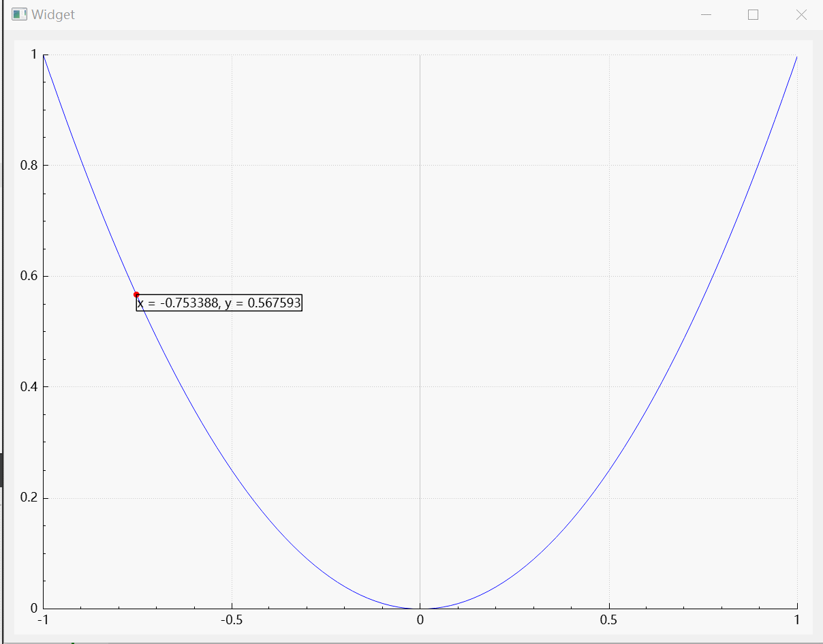Close the Widget window

(801, 14)
